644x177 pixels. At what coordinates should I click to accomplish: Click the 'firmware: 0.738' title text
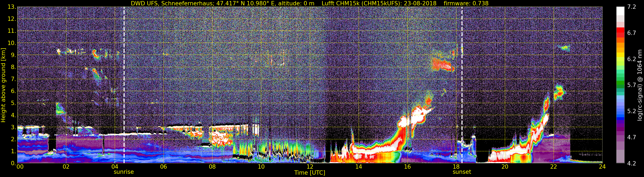(x=466, y=3)
